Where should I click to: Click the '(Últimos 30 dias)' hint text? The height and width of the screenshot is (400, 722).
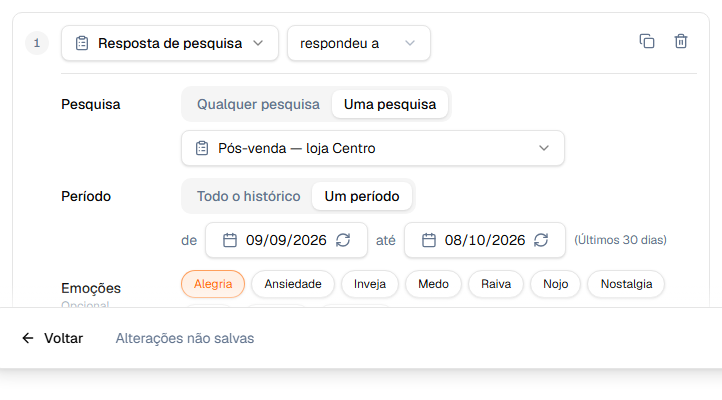click(x=620, y=240)
